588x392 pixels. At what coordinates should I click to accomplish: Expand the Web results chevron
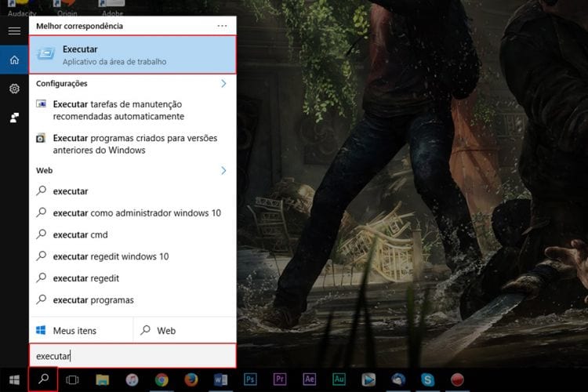pyautogui.click(x=223, y=171)
